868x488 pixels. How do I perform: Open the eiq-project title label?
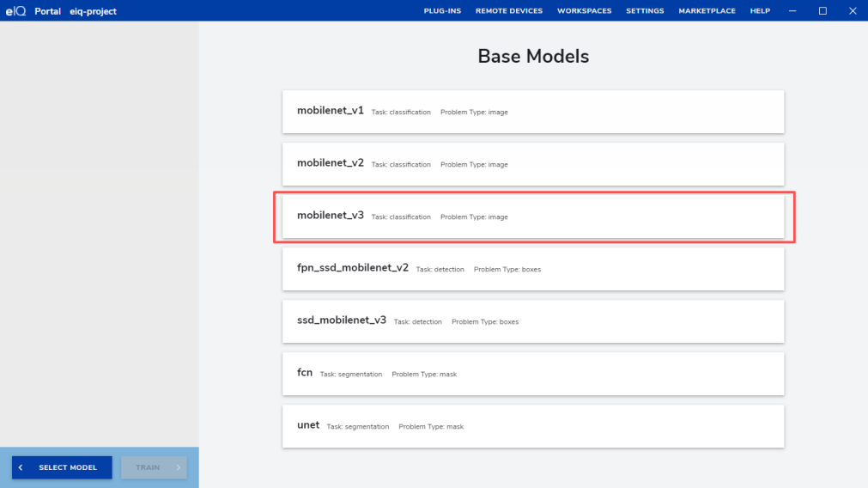pyautogui.click(x=93, y=11)
